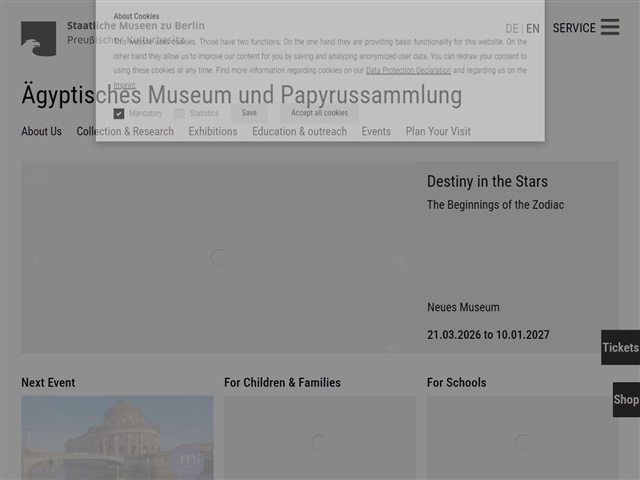Viewport: 640px width, 480px height.
Task: Click the date 21.03.2026 to 10.01.2027
Action: (488, 335)
